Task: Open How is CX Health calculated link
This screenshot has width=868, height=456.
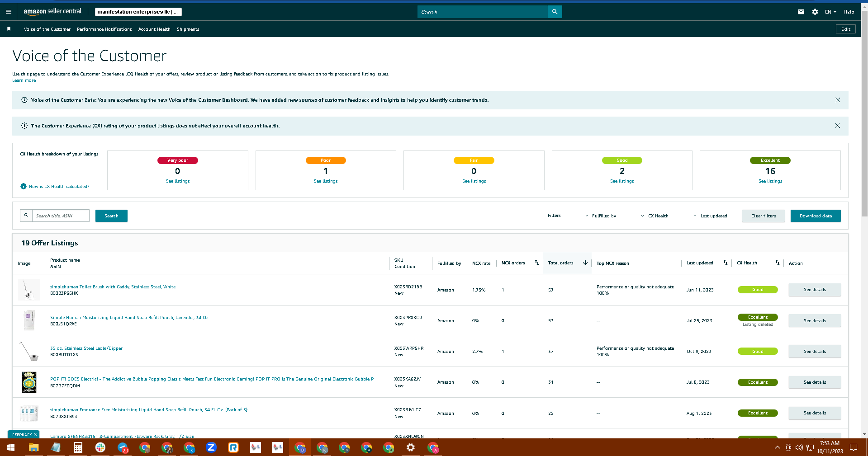Action: click(59, 186)
